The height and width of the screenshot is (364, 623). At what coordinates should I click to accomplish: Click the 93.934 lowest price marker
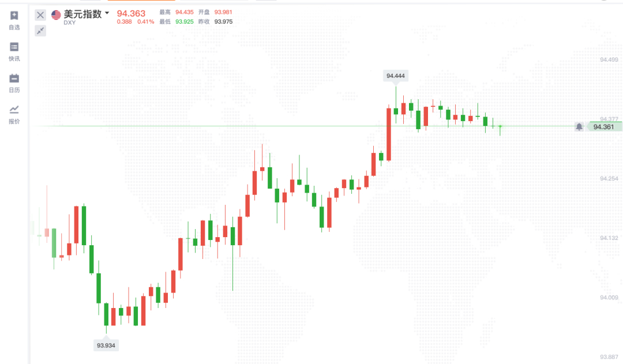coord(106,345)
